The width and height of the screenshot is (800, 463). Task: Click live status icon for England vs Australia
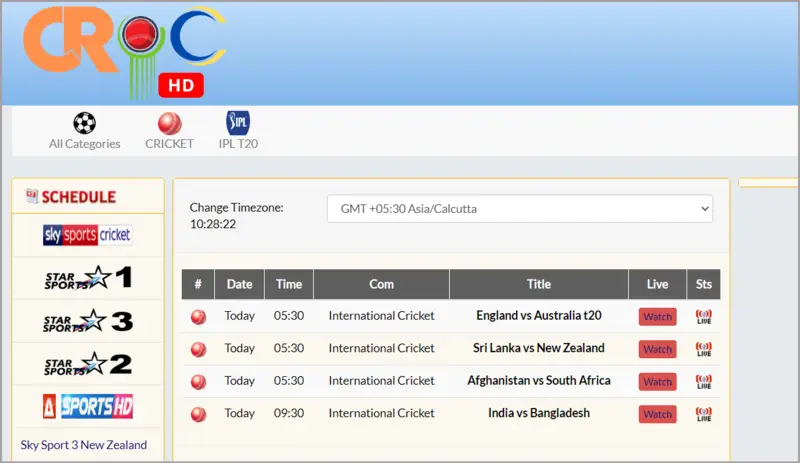click(x=704, y=316)
